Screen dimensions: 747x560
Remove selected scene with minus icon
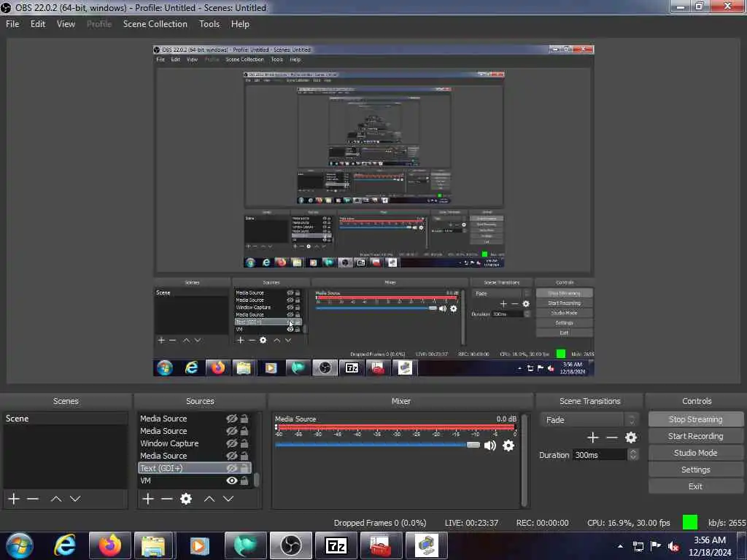[33, 499]
